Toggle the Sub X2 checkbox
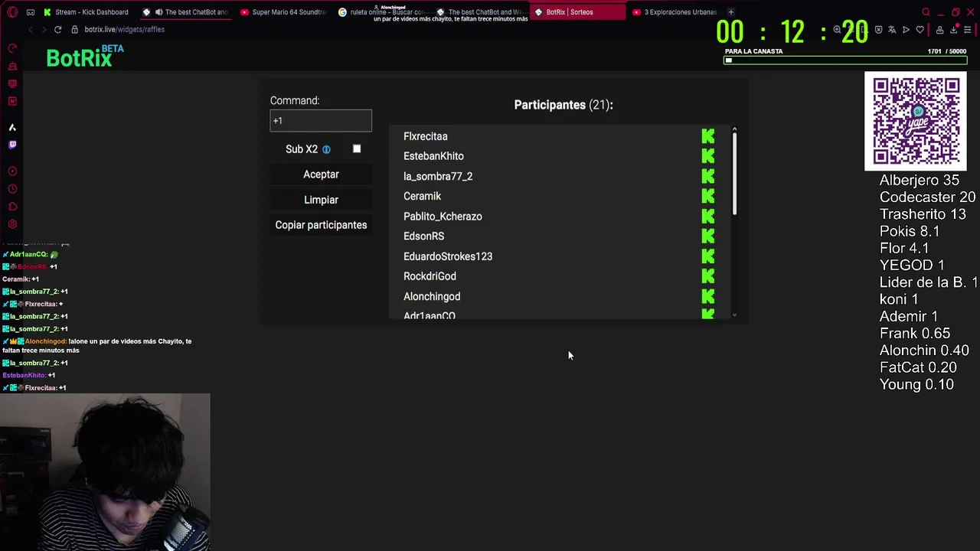This screenshot has height=551, width=980. 357,148
